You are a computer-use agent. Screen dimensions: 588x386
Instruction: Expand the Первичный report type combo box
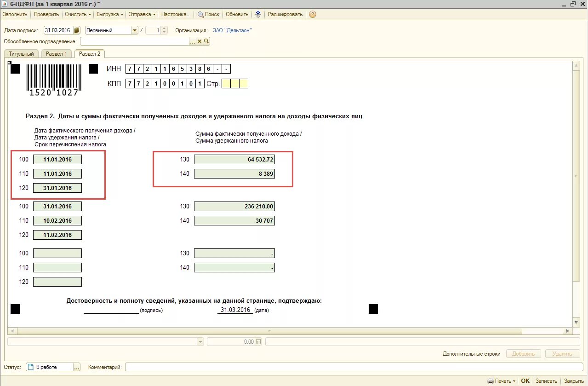tap(135, 30)
